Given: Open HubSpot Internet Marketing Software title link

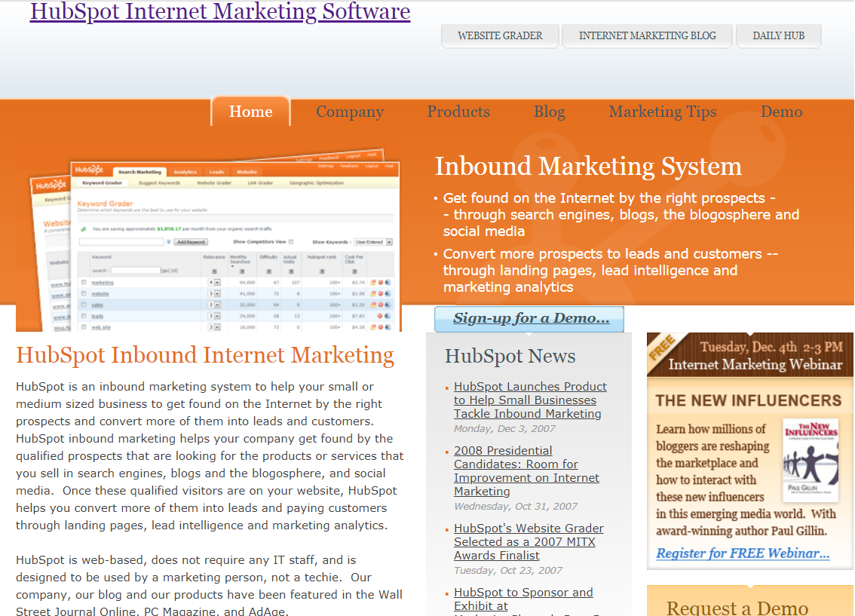Looking at the screenshot, I should tap(220, 11).
